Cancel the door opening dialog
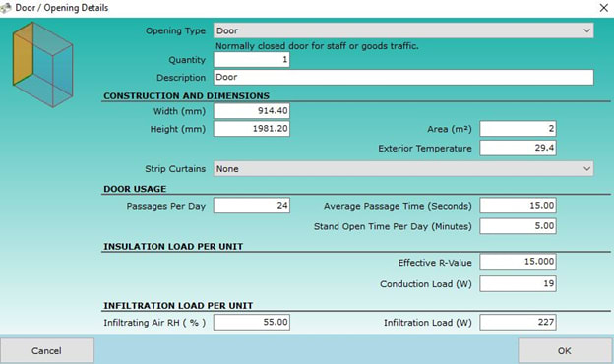614x364 pixels. click(46, 350)
